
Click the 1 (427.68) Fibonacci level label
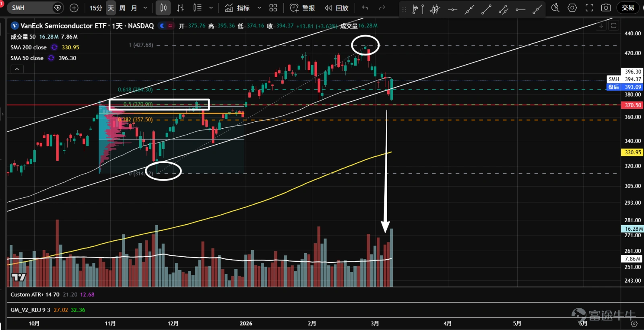pos(141,45)
